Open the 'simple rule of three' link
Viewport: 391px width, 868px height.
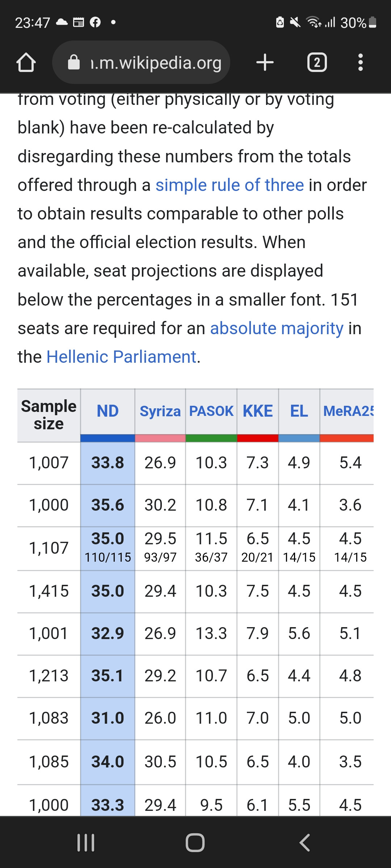[230, 185]
